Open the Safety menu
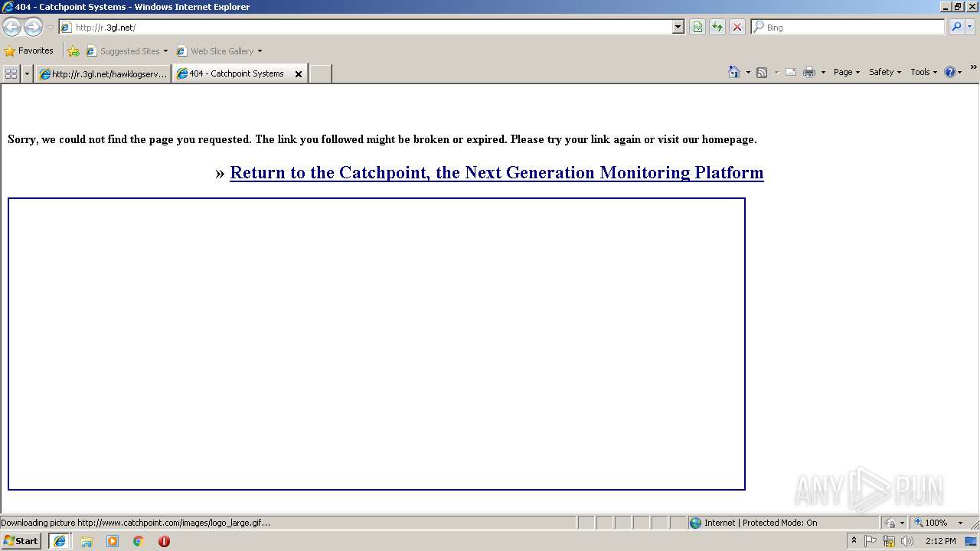 pyautogui.click(x=884, y=72)
